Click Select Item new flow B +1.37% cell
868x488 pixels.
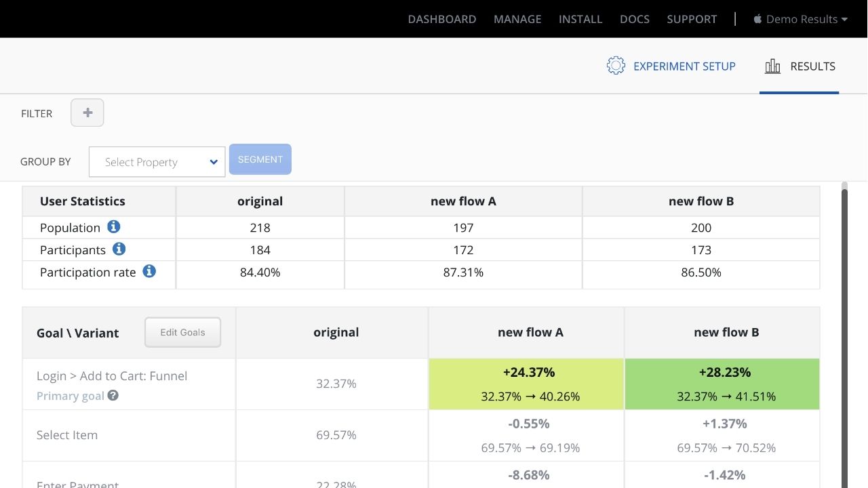point(722,435)
